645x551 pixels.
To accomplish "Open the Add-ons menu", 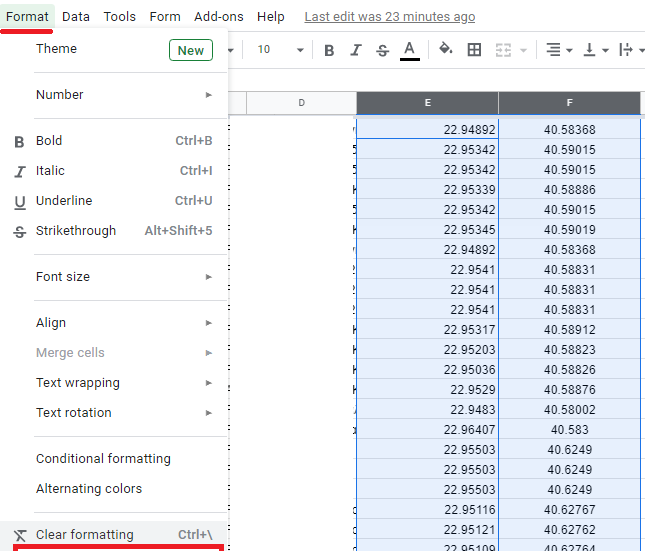I will pos(218,16).
